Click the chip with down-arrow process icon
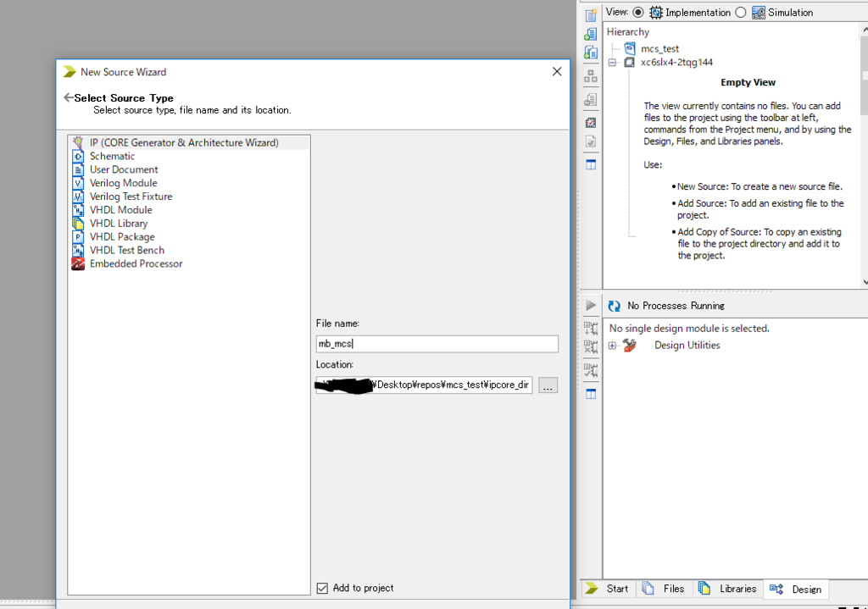The image size is (868, 609). tap(591, 328)
